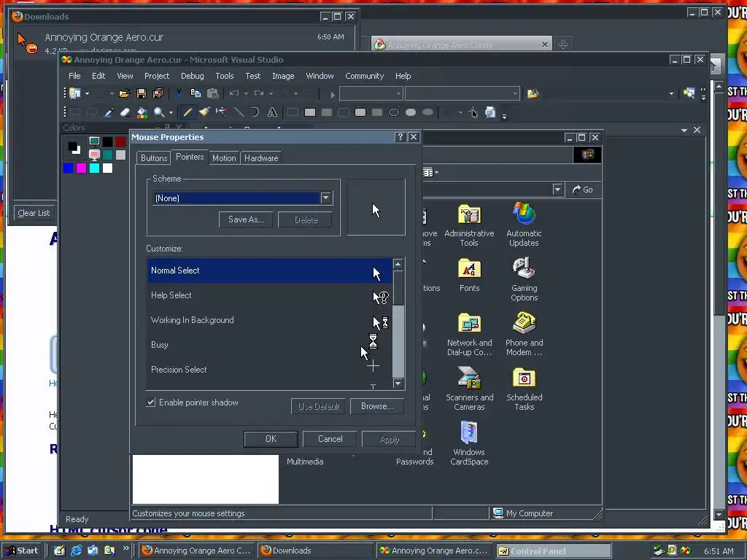Select the outline Ellipse tool

[393, 112]
